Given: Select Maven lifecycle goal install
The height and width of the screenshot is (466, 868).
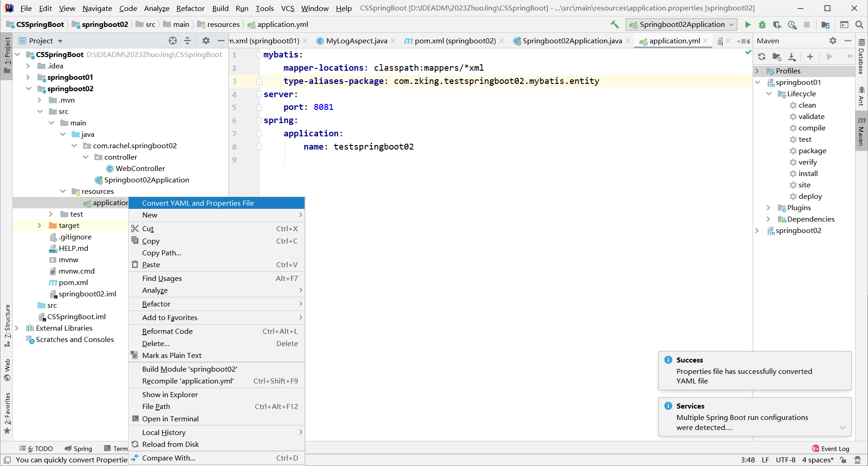Looking at the screenshot, I should click(808, 173).
